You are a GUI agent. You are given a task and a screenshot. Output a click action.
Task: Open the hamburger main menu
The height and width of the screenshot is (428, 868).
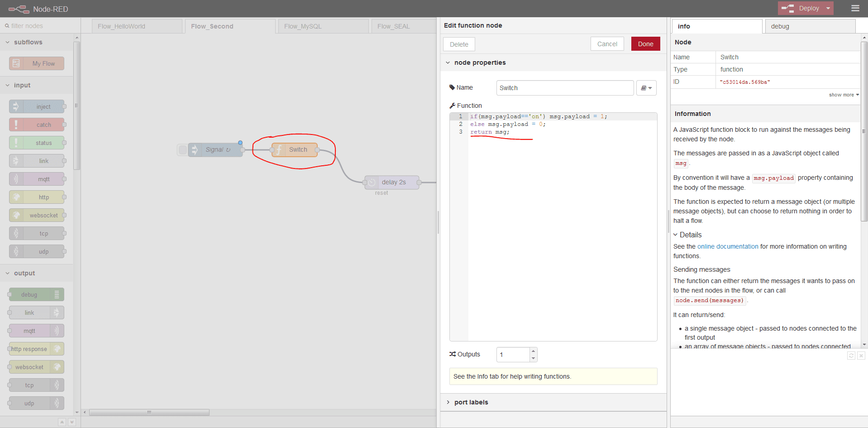[855, 8]
